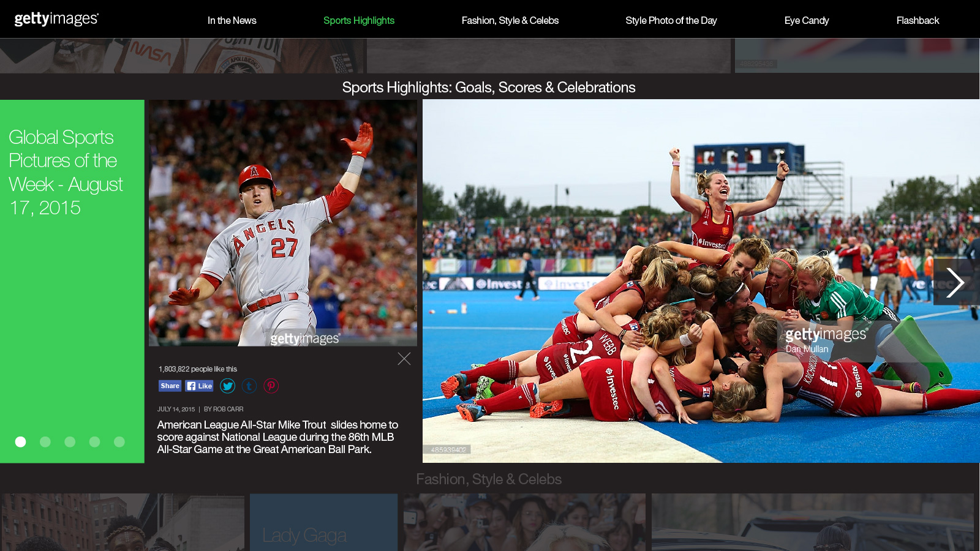Advance to next photo with right arrow
Image resolution: width=980 pixels, height=551 pixels.
tap(956, 282)
